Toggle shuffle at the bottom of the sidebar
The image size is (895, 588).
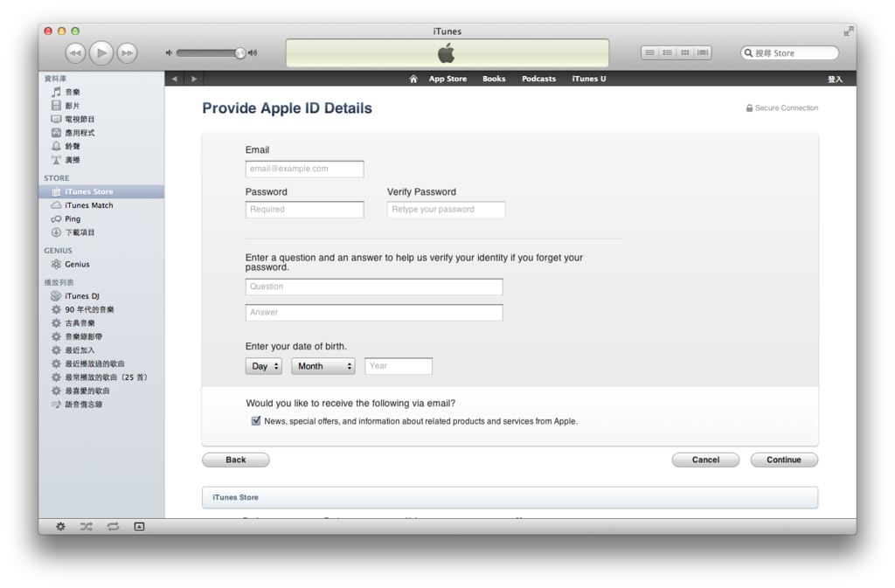87,527
